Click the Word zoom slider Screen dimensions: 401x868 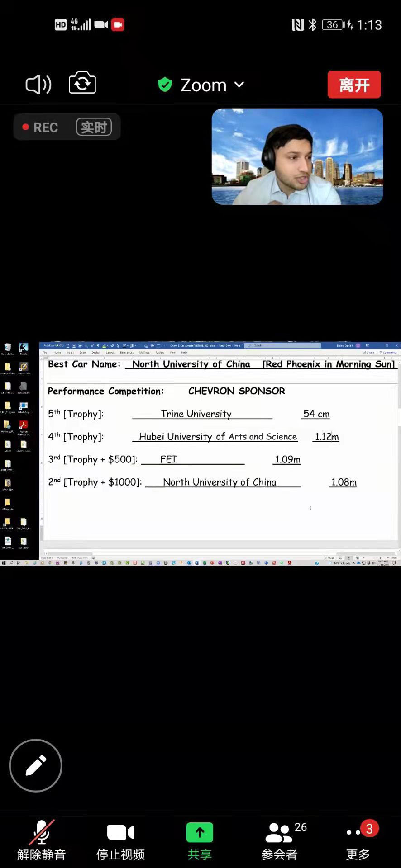tap(379, 558)
